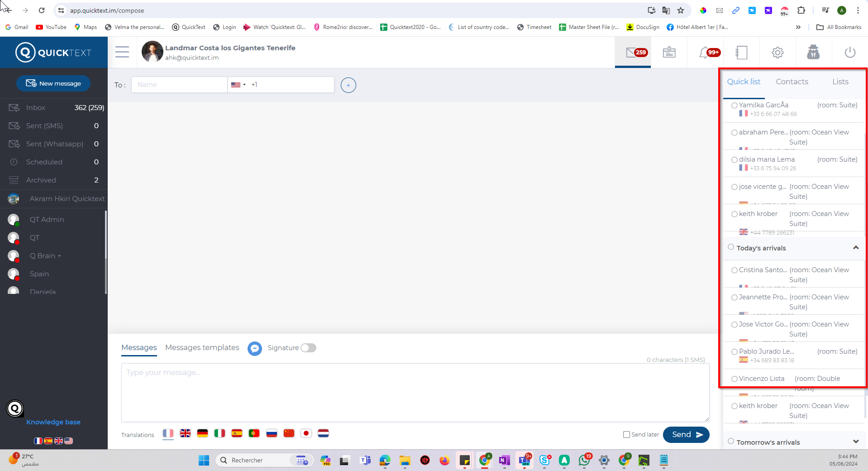Click the profile avatar photo
Viewport: 868px width, 471px height.
click(x=152, y=52)
